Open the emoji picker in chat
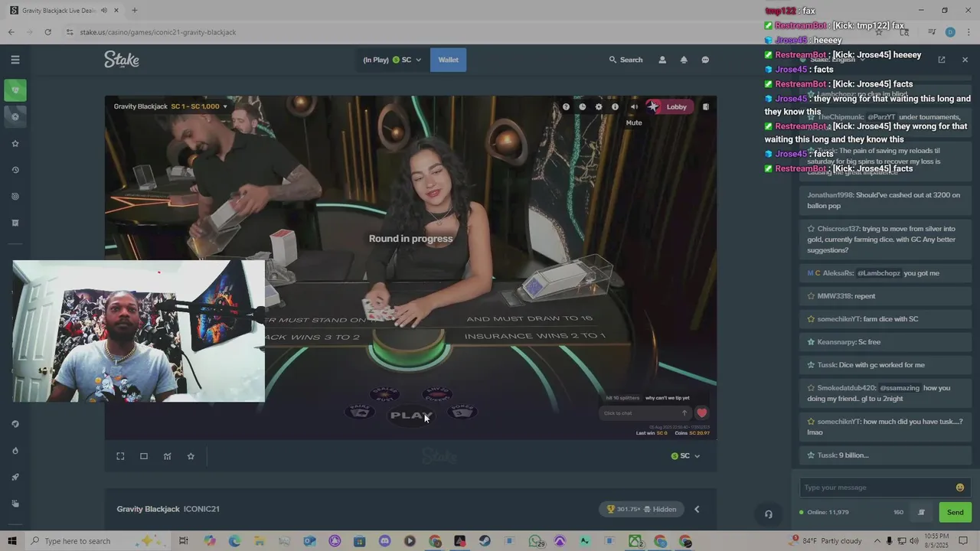This screenshot has width=980, height=551. [x=960, y=487]
